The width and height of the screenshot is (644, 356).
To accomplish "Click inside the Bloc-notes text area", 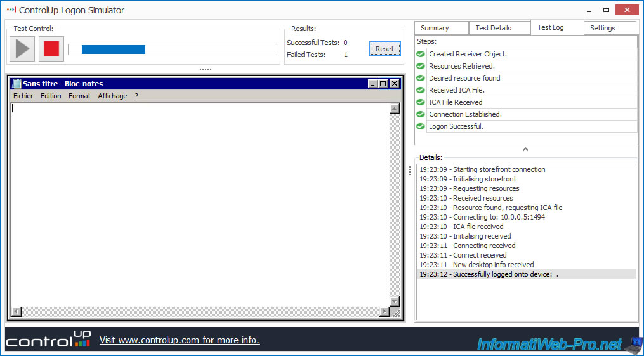I will 200,204.
